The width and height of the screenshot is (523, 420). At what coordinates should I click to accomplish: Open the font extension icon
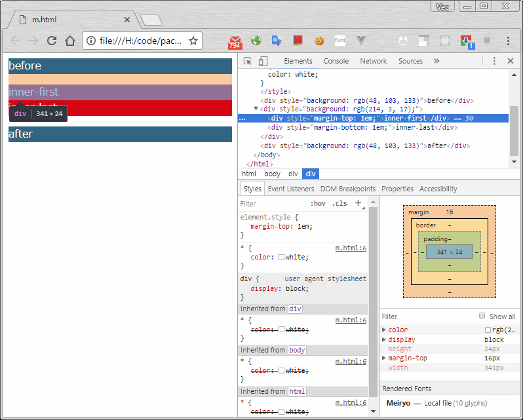(340, 41)
